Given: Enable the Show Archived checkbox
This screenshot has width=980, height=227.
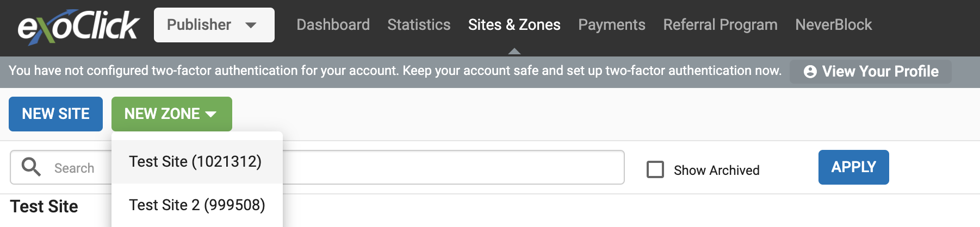Looking at the screenshot, I should click(x=655, y=169).
